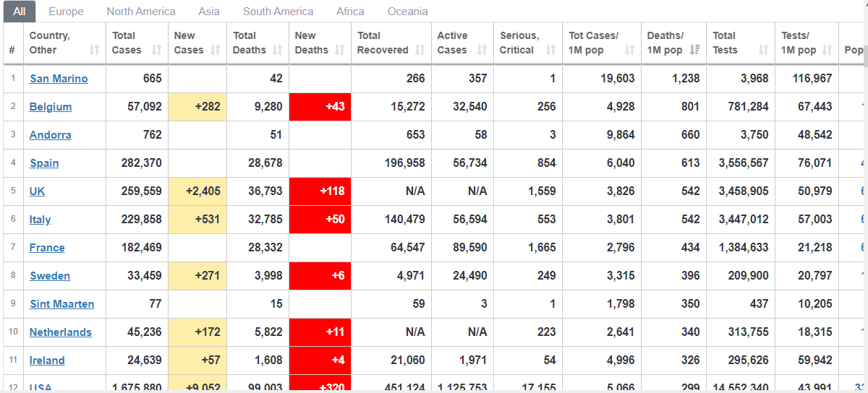Viewport: 868px width, 393px height.
Task: Select Netherlands new deaths +11 cell
Action: [x=320, y=332]
